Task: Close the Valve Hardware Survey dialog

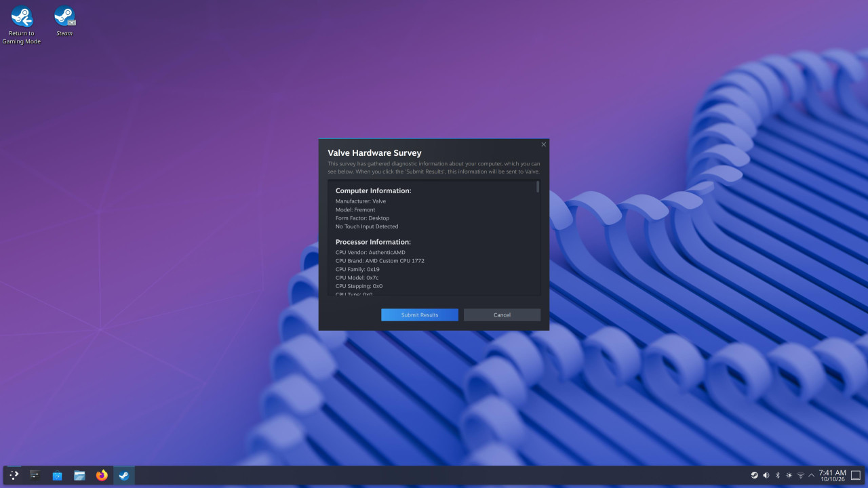Action: pos(543,144)
